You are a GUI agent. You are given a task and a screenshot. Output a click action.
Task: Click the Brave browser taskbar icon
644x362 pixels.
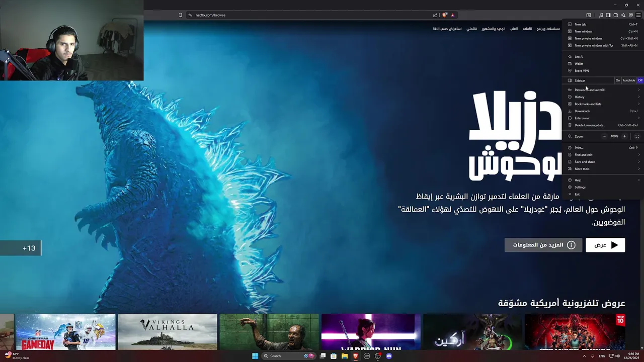coord(356,356)
